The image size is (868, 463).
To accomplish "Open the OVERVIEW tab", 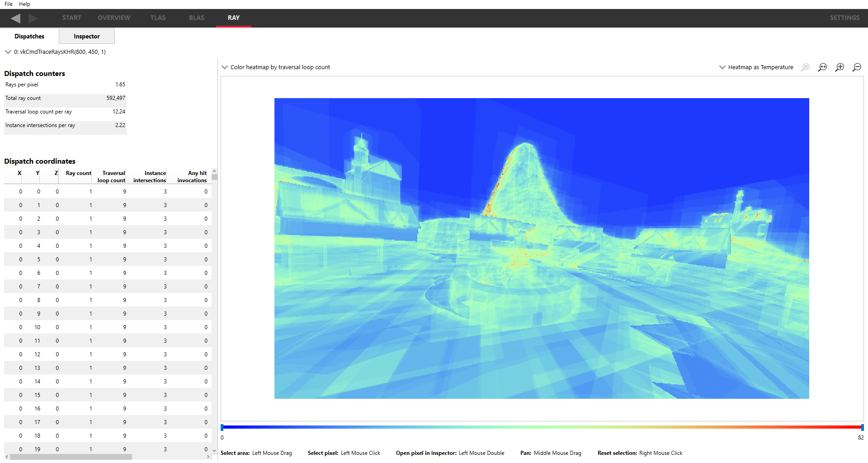I will (114, 18).
